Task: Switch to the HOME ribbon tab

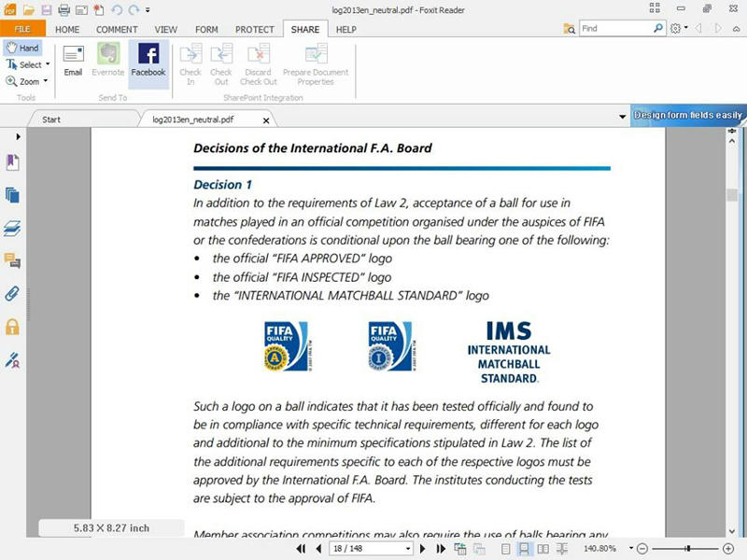Action: 67,30
